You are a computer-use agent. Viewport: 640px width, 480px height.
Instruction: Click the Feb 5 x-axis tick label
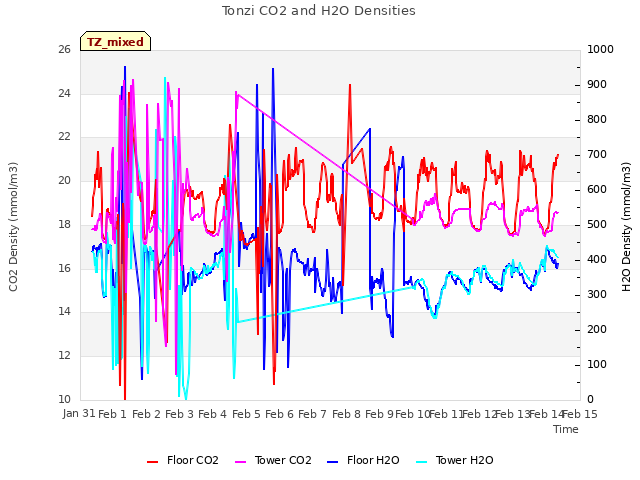tap(246, 414)
